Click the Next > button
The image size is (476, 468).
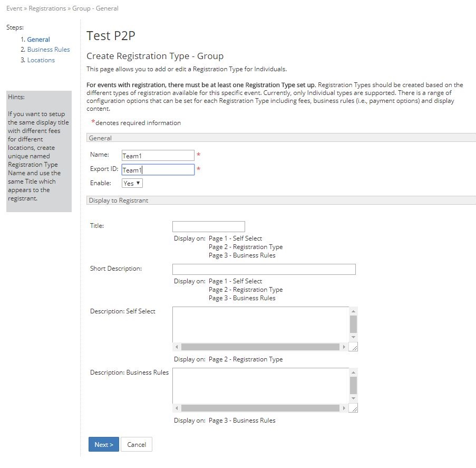point(104,444)
